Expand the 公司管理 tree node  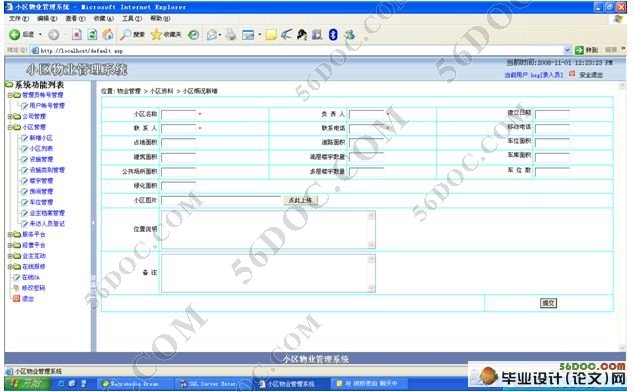[x=10, y=117]
